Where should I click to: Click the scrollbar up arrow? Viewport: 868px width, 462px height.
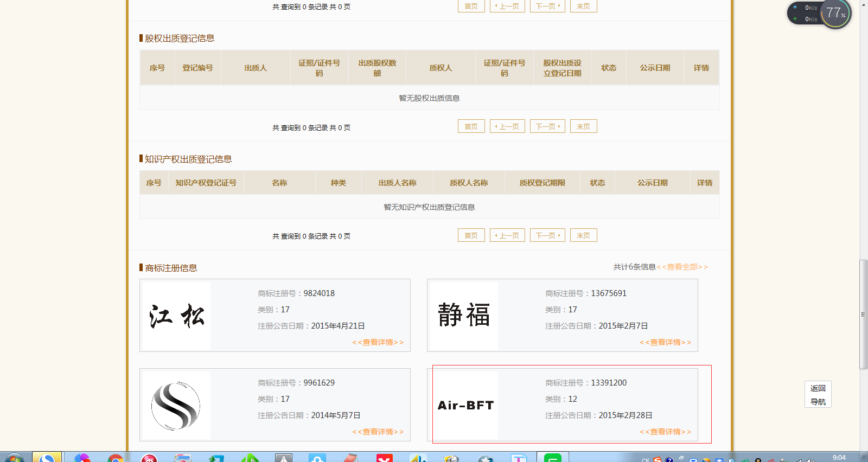point(863,3)
